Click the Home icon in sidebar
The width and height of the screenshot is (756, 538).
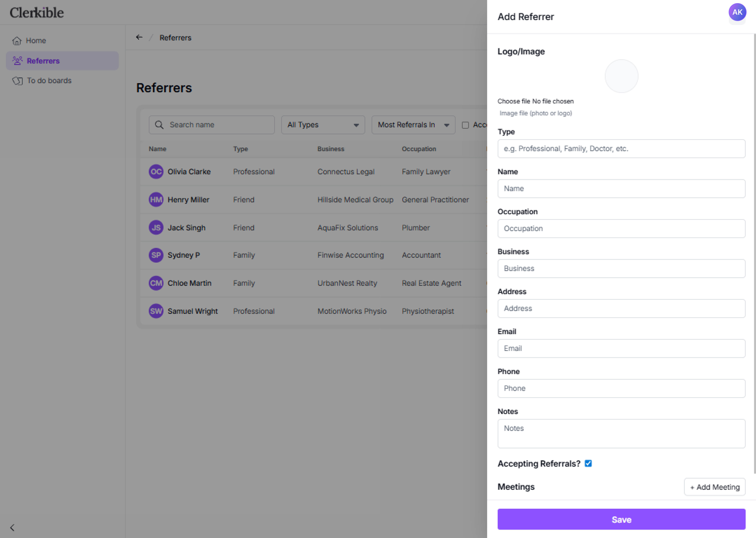17,41
